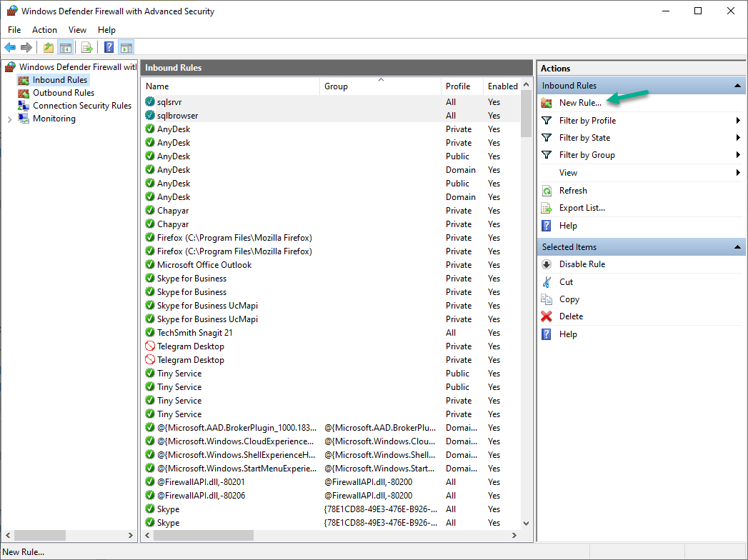Collapse the Inbound Rules actions section
Image resolution: width=748 pixels, height=560 pixels.
click(x=737, y=86)
